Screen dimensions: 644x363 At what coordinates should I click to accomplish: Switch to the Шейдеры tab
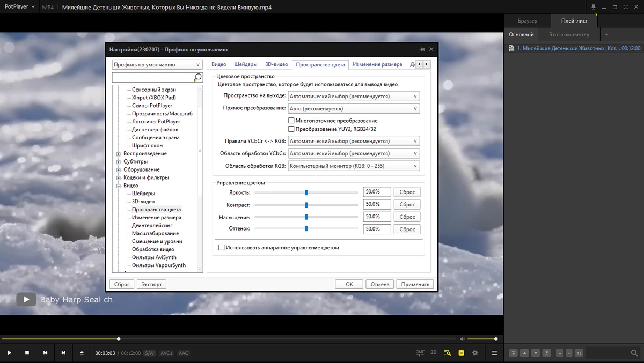coord(246,64)
